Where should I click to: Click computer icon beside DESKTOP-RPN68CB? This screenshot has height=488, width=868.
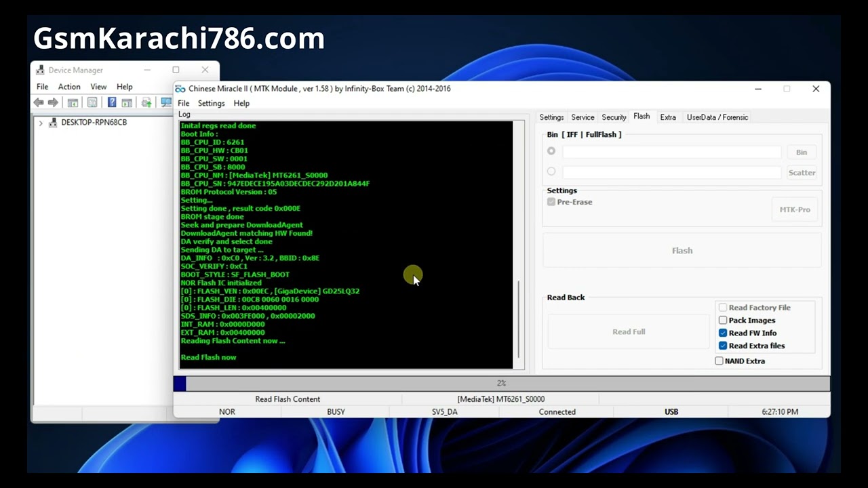pos(53,123)
